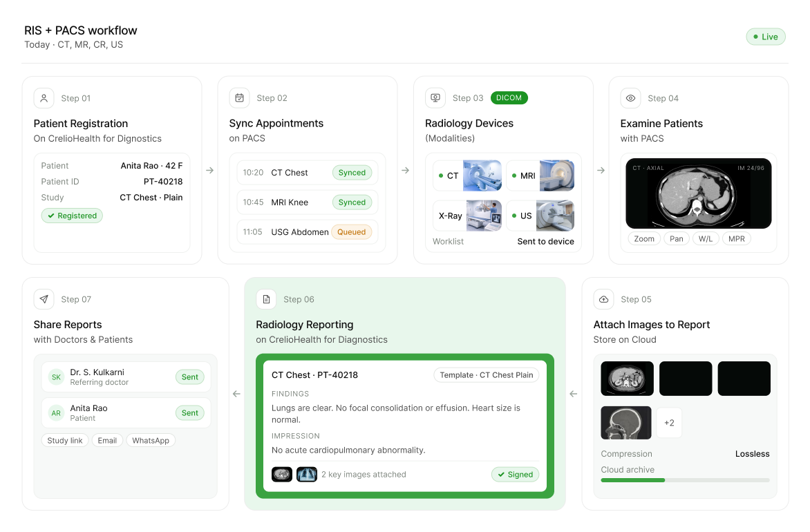This screenshot has height=532, width=810.
Task: Click the Synced badge for MRI Knee
Action: pos(352,202)
